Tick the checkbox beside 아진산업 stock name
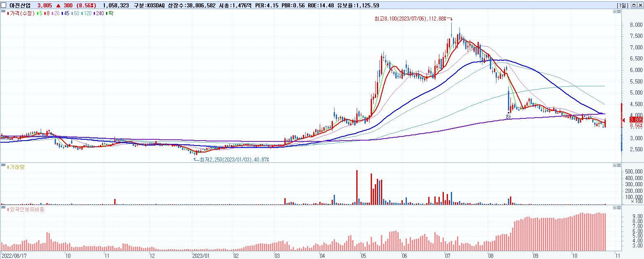Viewport: 644px width, 259px height. point(4,5)
